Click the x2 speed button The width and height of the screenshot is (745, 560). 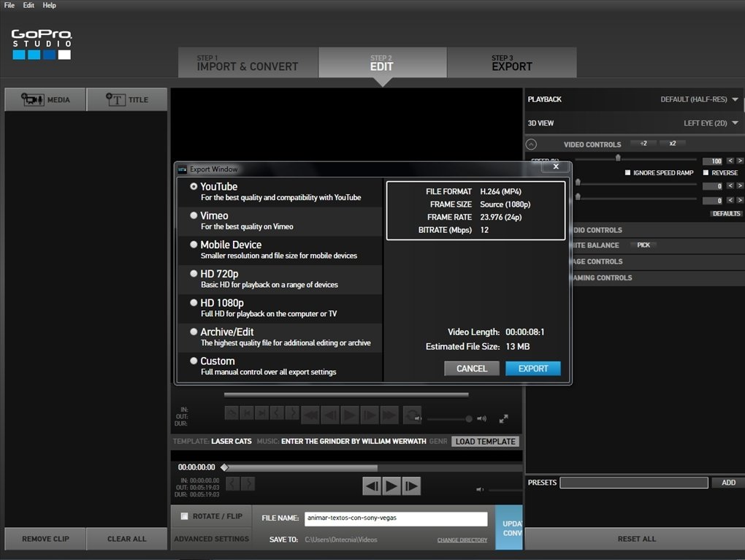click(672, 143)
